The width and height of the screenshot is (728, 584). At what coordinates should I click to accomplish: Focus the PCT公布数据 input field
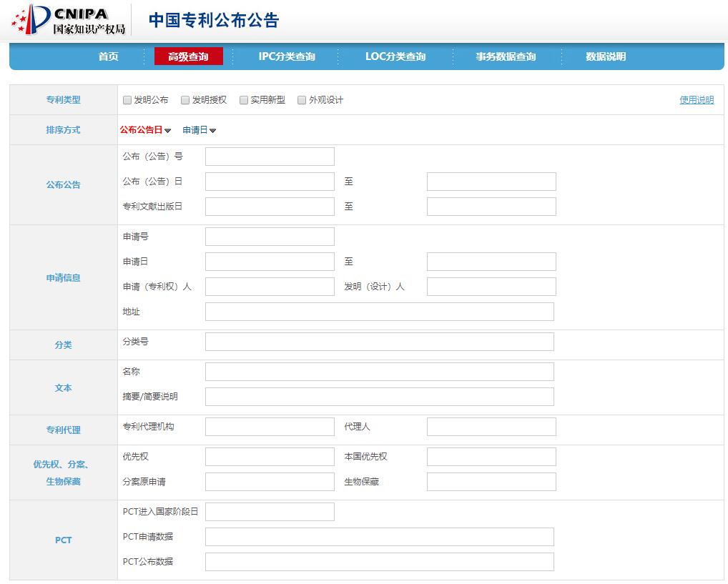click(380, 562)
